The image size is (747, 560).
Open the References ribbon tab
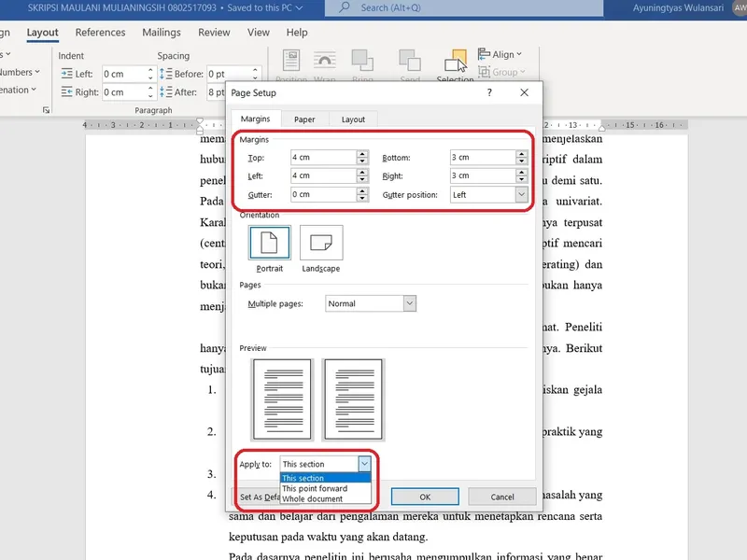(x=100, y=32)
